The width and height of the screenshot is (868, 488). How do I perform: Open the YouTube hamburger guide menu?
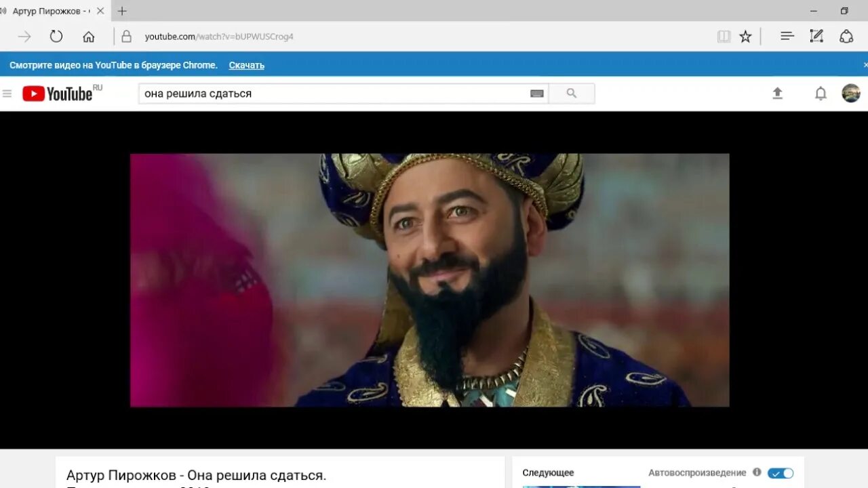[7, 94]
